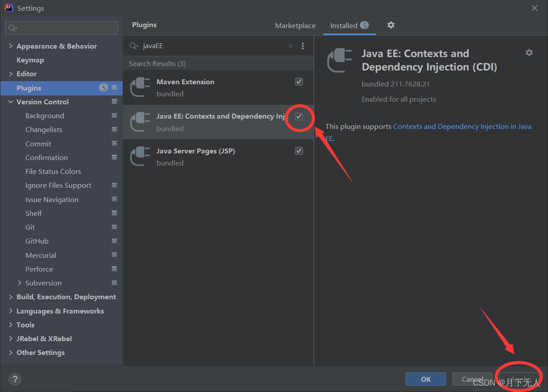Expand the Subversion settings item

(x=19, y=283)
